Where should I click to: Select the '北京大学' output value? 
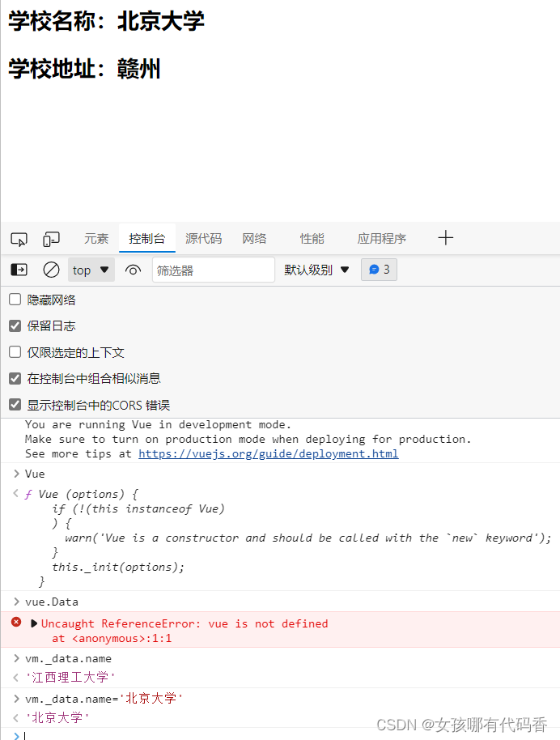[x=57, y=718]
